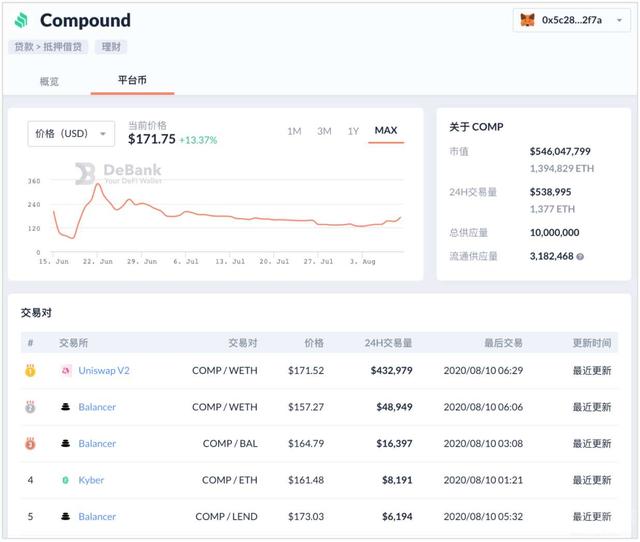
Task: Select the MAX chart range
Action: coord(386,130)
